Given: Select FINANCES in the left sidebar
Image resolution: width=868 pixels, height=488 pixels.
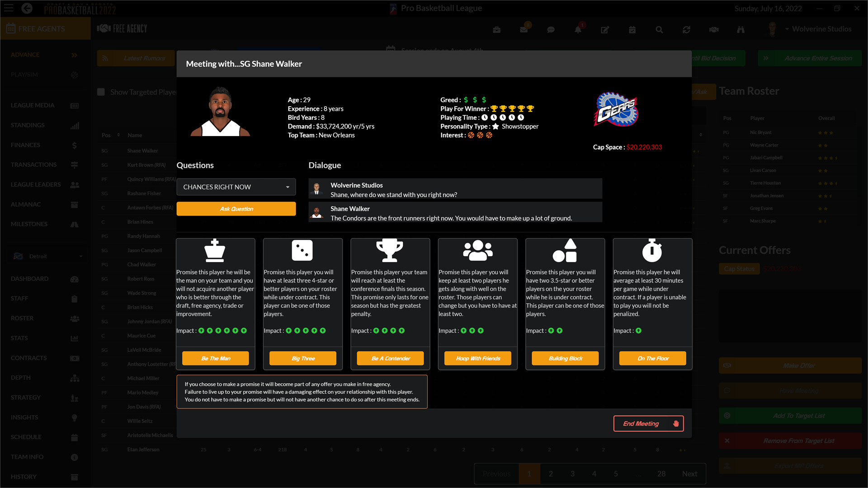Looking at the screenshot, I should click(x=25, y=145).
